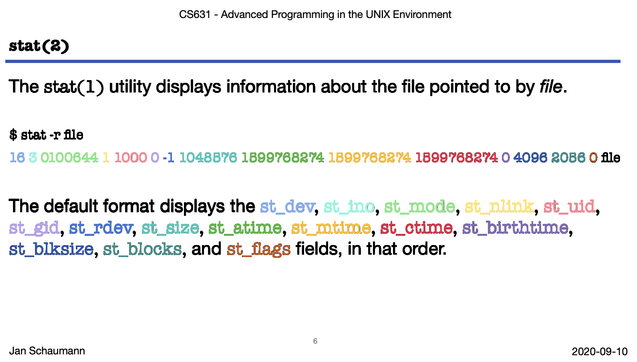Click the field name "st_size"
Screen dimensions: 637x362
pyautogui.click(x=170, y=228)
